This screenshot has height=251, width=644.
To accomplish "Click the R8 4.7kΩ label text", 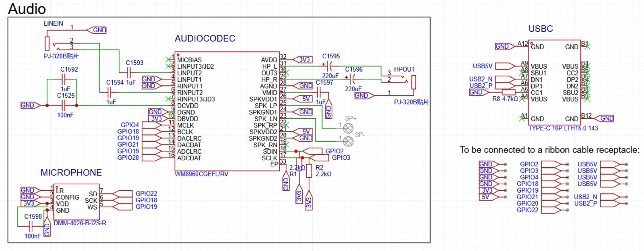I will (505, 99).
